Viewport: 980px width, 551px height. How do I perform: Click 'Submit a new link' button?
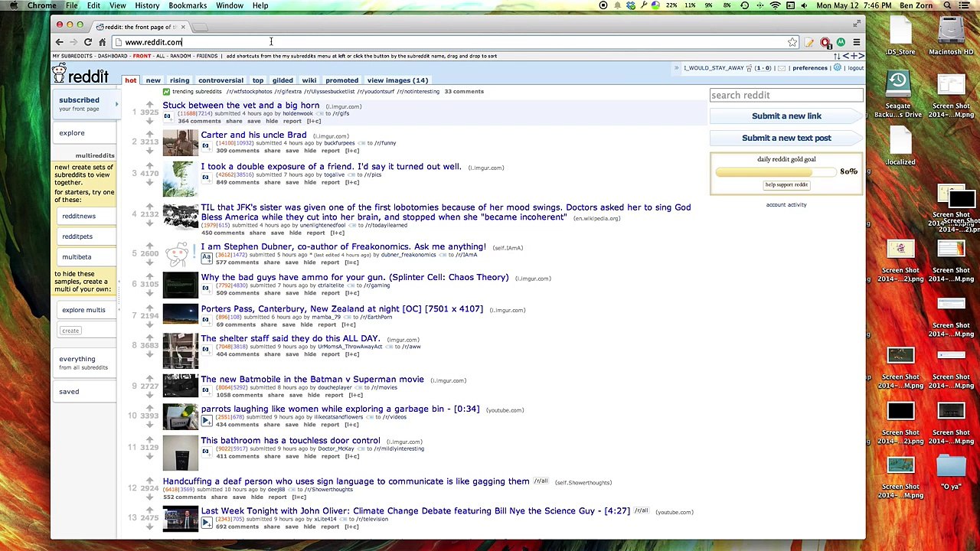[786, 116]
